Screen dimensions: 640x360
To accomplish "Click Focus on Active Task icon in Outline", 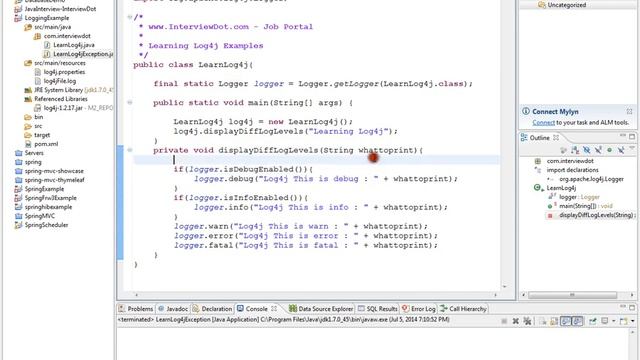I will [x=563, y=150].
